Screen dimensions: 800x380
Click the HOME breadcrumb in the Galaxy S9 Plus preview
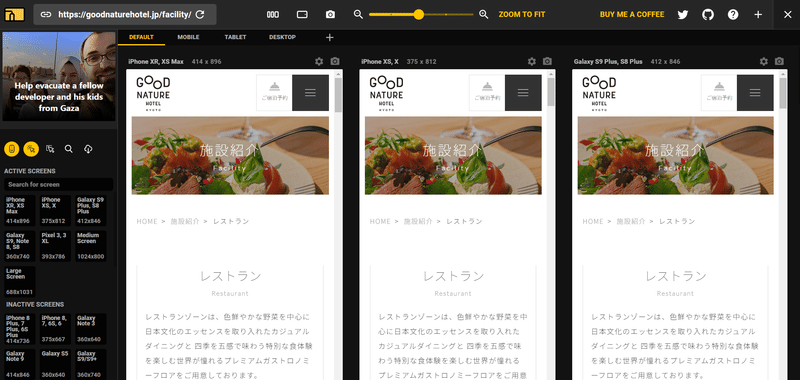click(x=593, y=221)
